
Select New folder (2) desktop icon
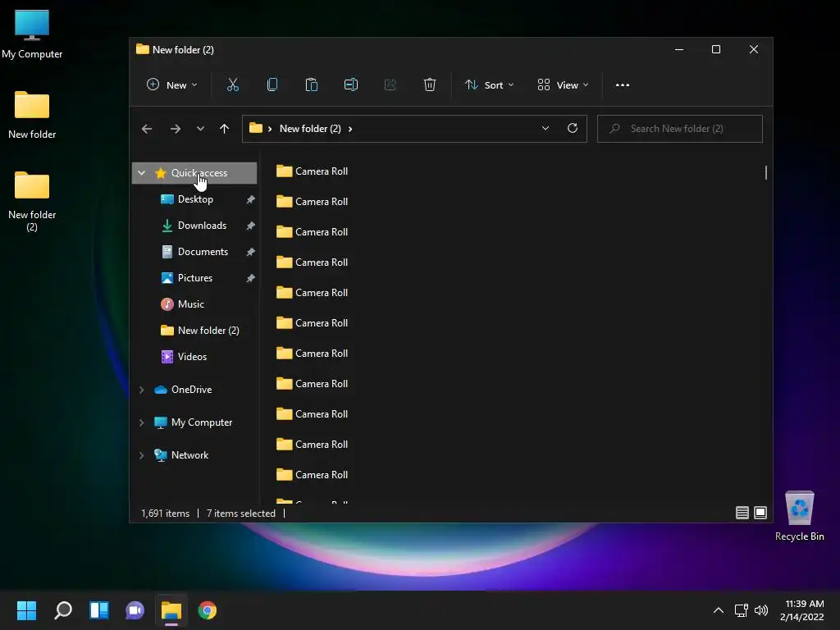point(32,201)
